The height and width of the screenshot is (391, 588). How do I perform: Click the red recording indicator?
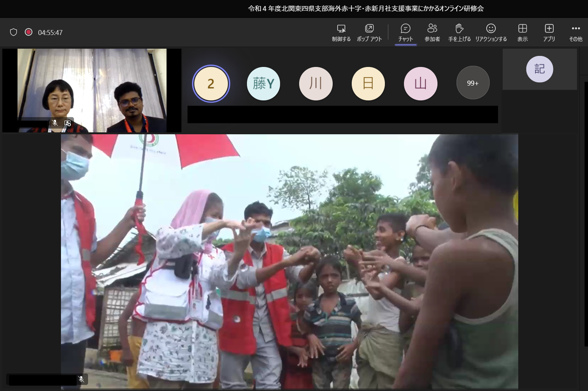pos(28,32)
